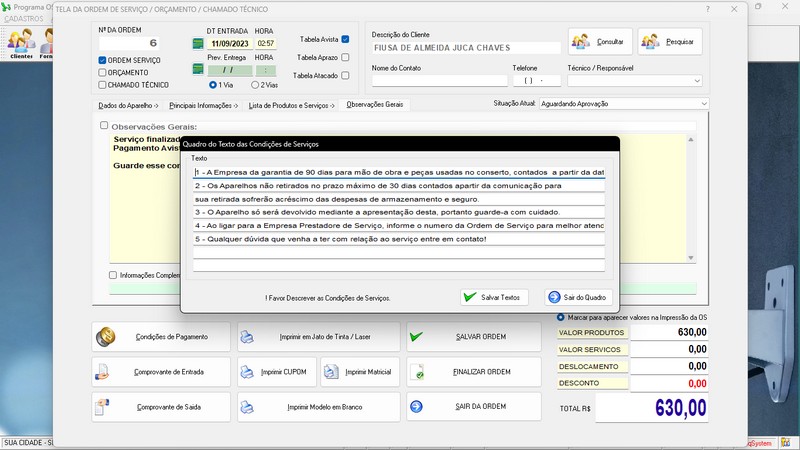Screen dimensions: 800x450
Task: Check the Observações Gerais checkbox
Action: 104,125
